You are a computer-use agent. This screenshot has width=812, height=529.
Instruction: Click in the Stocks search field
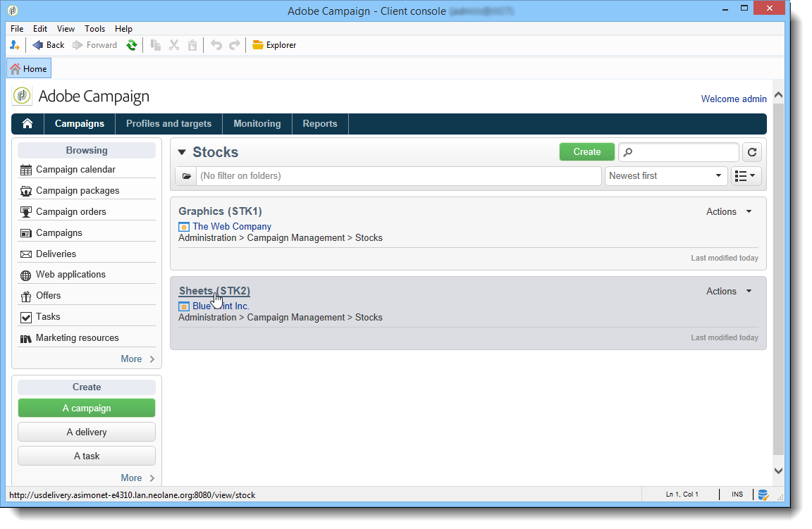(678, 152)
